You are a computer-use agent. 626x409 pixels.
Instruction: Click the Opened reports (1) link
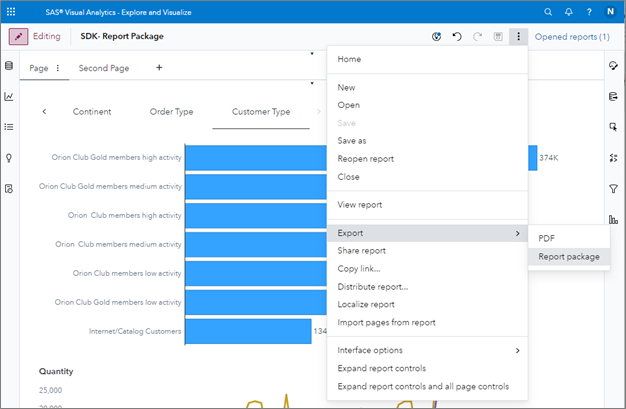[572, 37]
